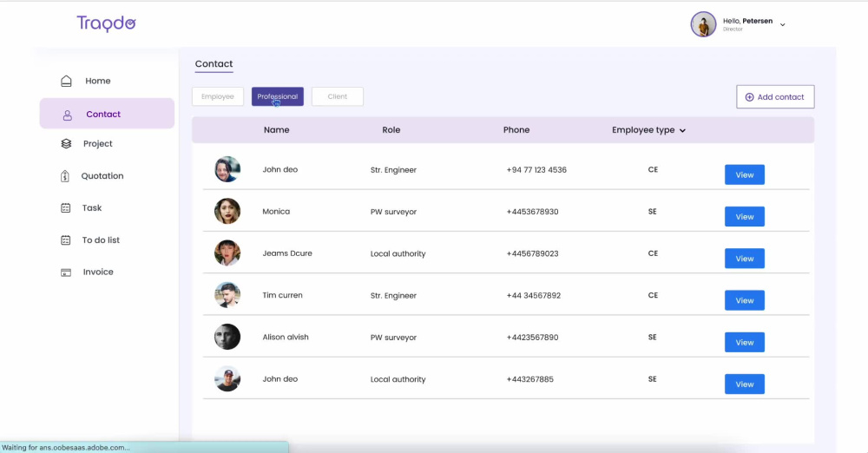Click avatar of John deo, Str. Engineer
Image resolution: width=868 pixels, height=453 pixels.
(x=227, y=169)
